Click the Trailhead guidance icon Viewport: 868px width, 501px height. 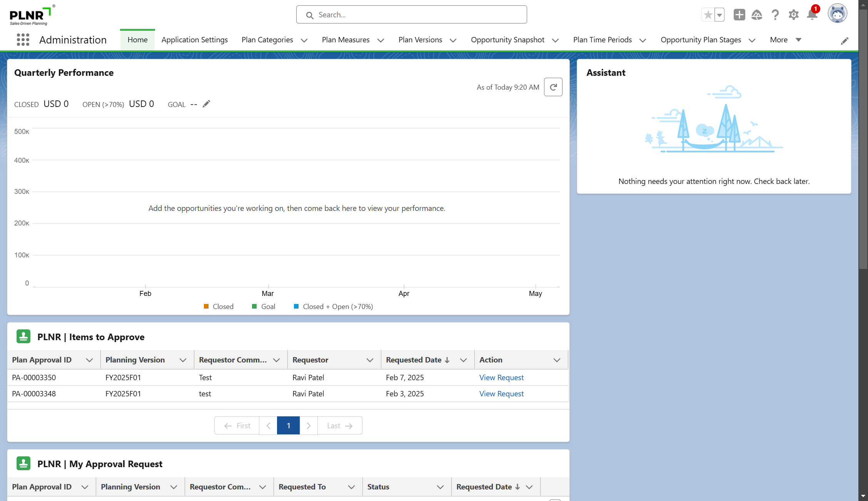(756, 15)
